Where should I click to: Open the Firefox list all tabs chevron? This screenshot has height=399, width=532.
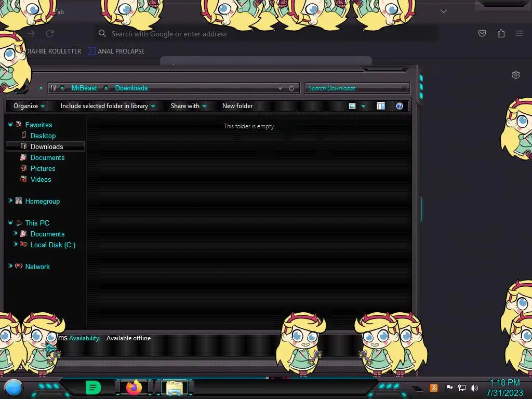tap(444, 11)
